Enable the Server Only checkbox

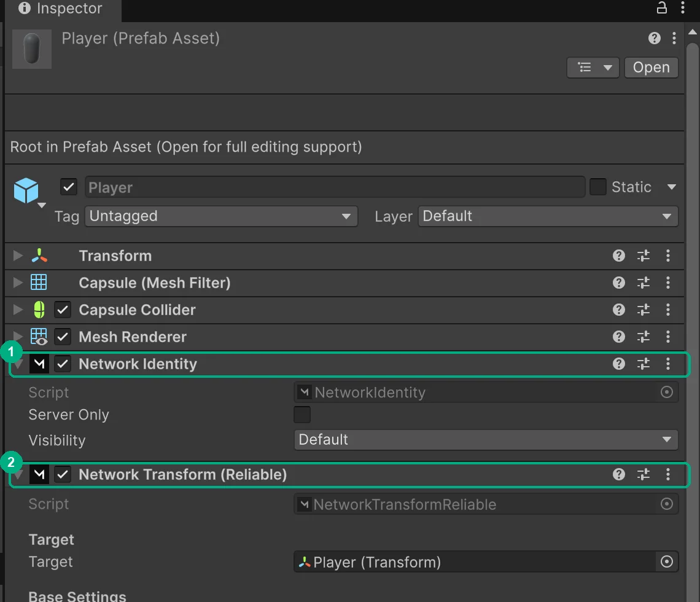point(302,415)
